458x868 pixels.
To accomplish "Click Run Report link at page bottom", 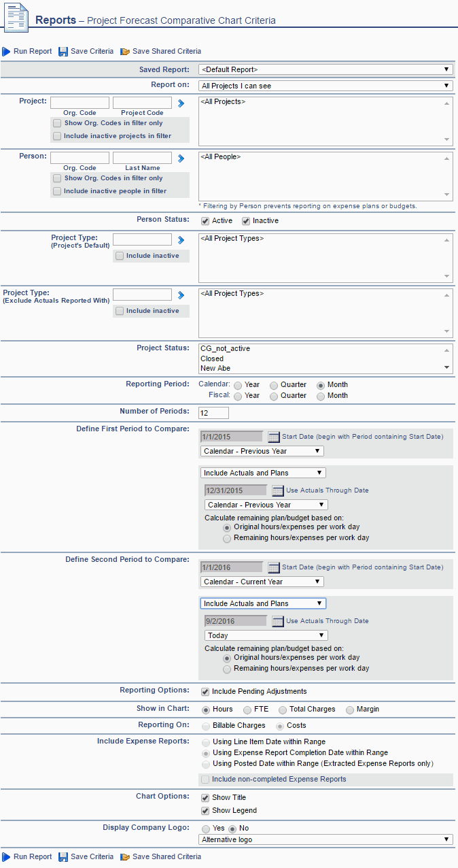I will click(32, 857).
